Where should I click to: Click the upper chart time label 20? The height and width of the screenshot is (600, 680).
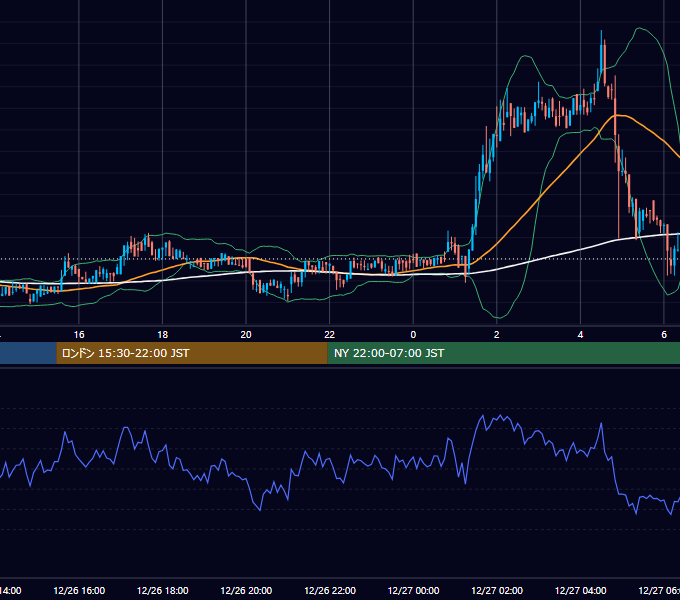coord(246,334)
